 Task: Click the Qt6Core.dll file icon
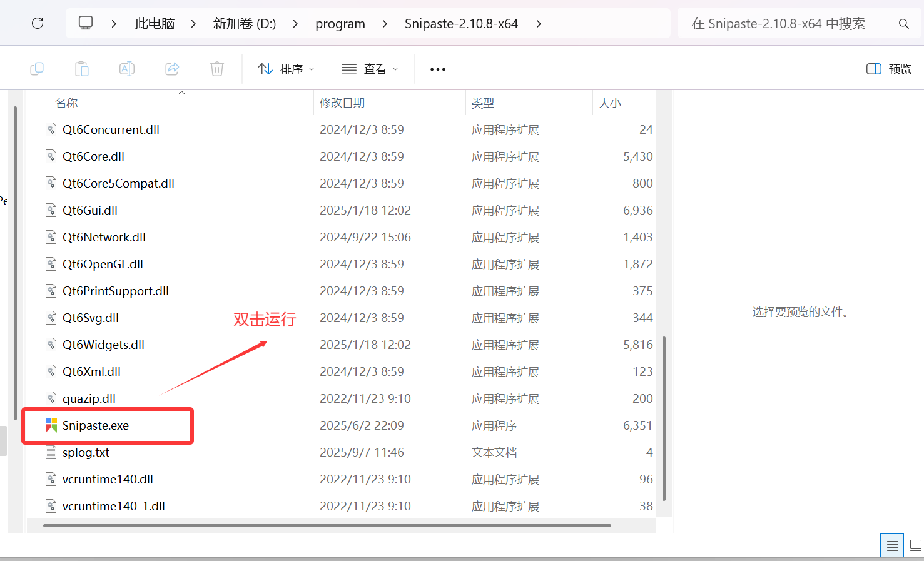coord(51,156)
